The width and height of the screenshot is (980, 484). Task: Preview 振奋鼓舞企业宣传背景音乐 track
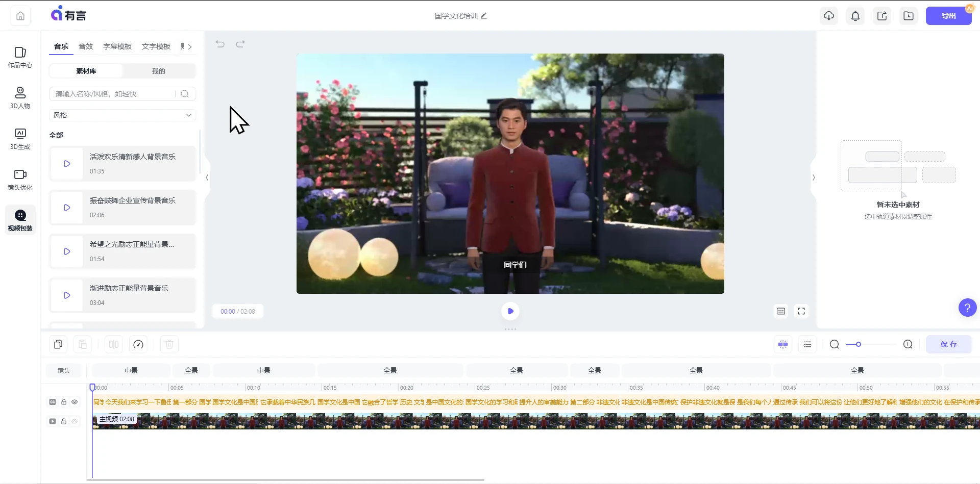click(x=67, y=208)
